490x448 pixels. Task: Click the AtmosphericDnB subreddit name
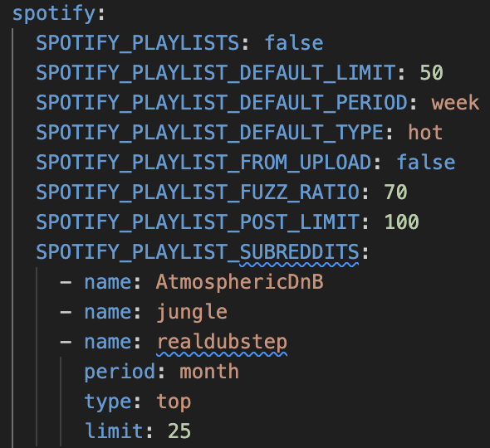[x=240, y=282]
